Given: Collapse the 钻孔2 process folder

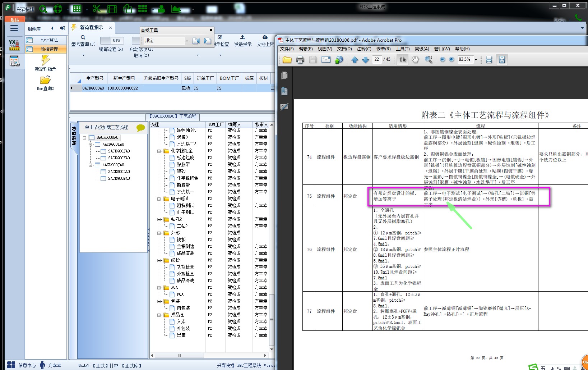Looking at the screenshot, I should (x=159, y=219).
